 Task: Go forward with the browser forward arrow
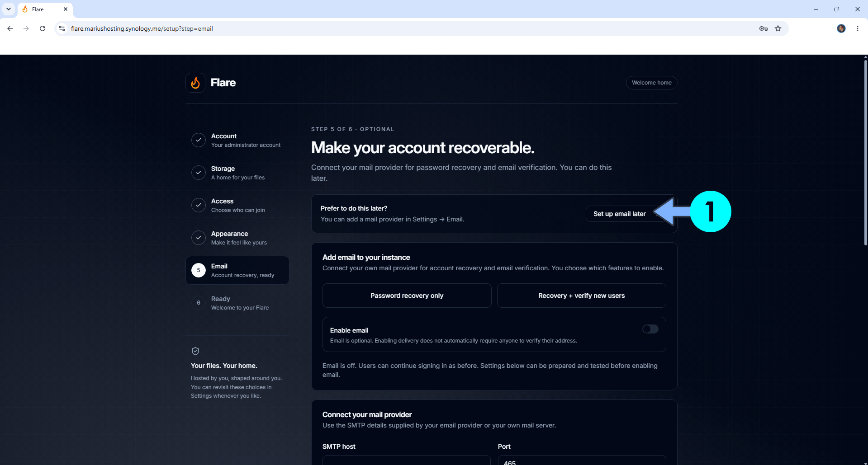click(x=26, y=28)
